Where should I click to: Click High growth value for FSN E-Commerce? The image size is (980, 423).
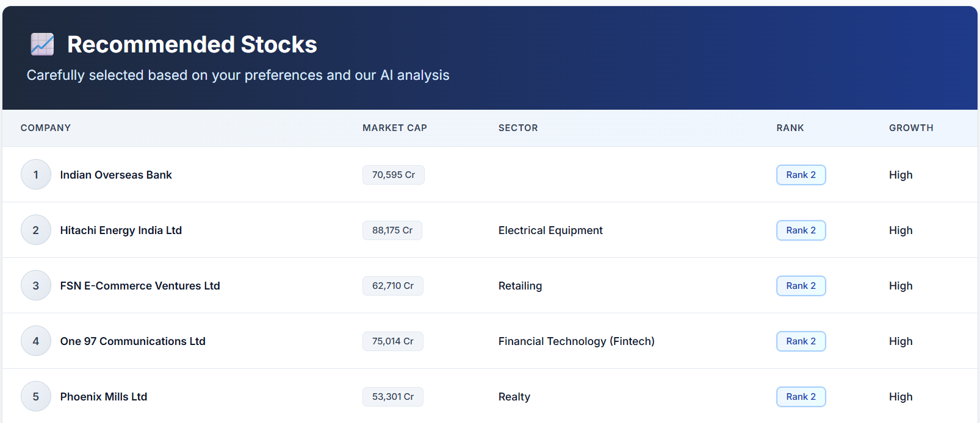tap(901, 286)
